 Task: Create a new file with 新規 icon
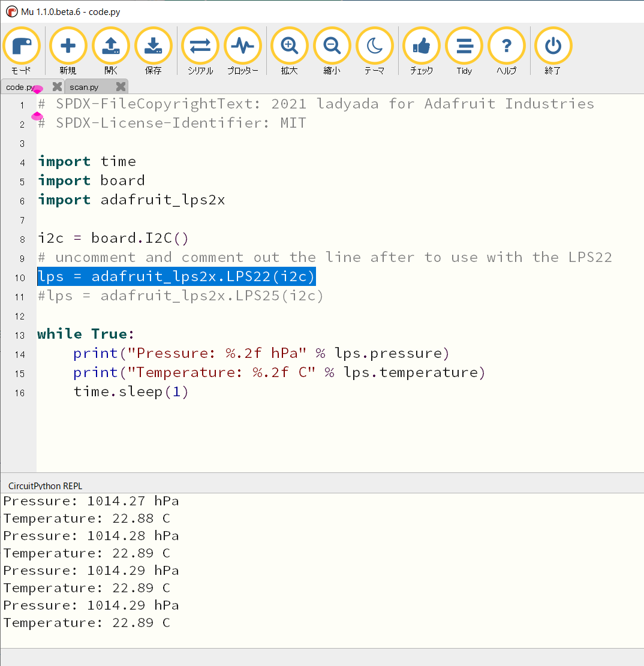click(x=68, y=46)
